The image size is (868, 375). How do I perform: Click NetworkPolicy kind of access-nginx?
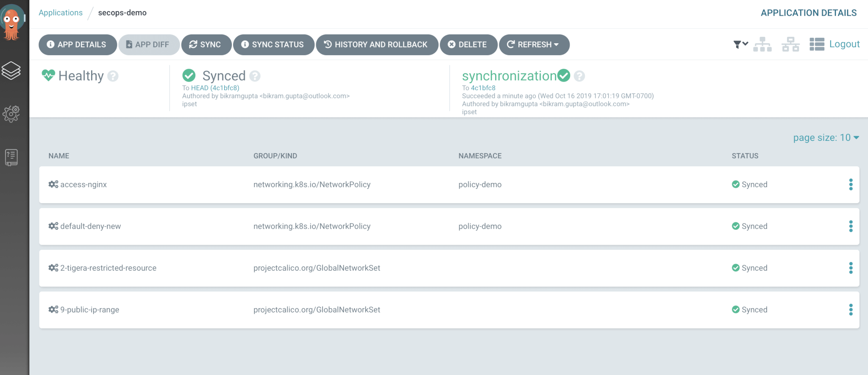[312, 185]
